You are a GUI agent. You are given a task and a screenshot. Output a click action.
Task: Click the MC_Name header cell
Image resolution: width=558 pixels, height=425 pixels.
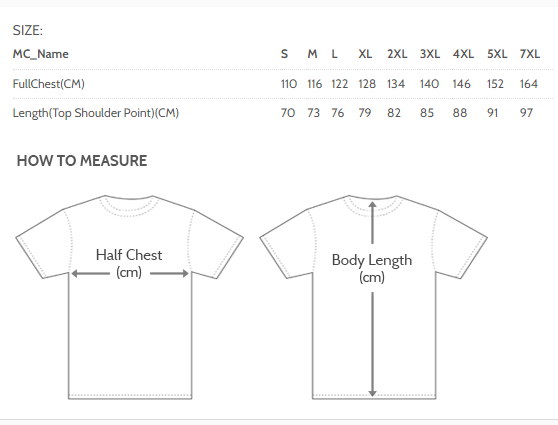[41, 54]
